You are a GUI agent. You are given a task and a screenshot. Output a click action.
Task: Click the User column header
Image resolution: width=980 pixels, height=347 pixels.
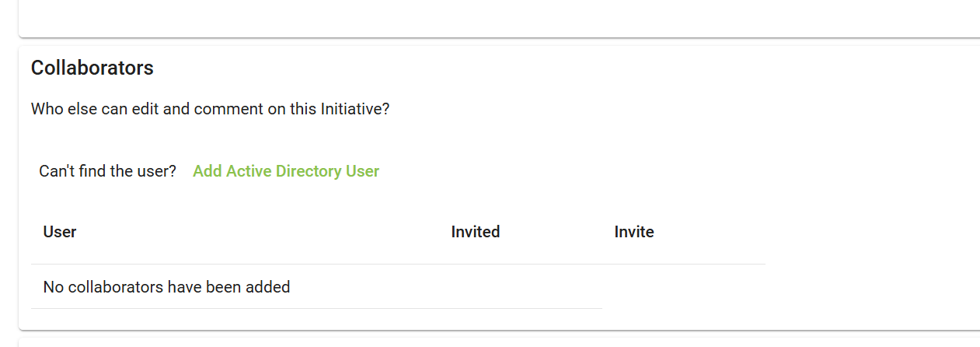tap(60, 232)
